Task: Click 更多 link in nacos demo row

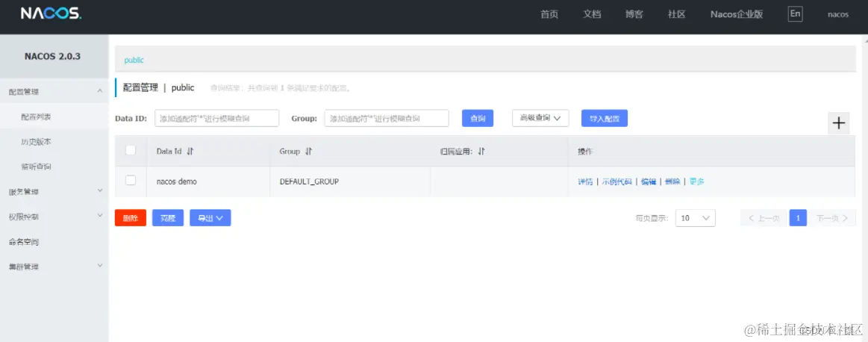Action: click(x=697, y=181)
